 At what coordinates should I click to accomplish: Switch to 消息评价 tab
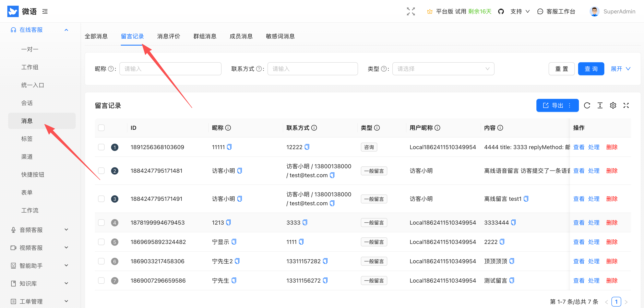[169, 36]
